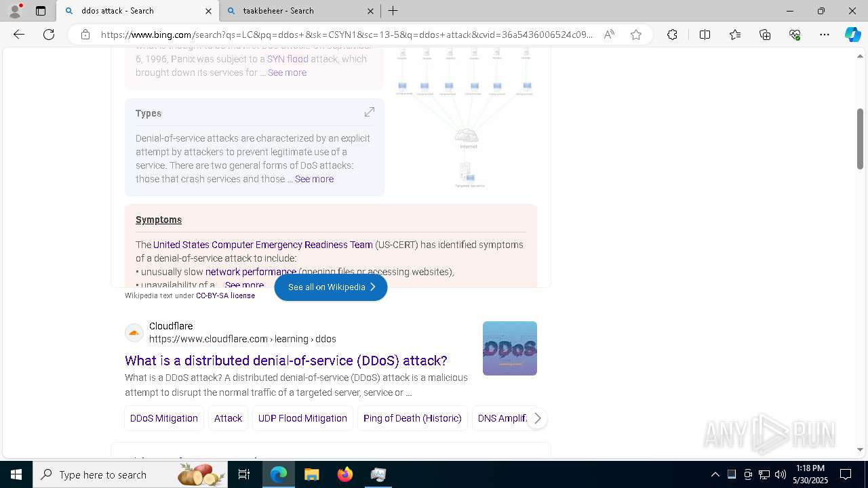Launch Firefox from the taskbar
Image resolution: width=868 pixels, height=488 pixels.
coord(344,474)
